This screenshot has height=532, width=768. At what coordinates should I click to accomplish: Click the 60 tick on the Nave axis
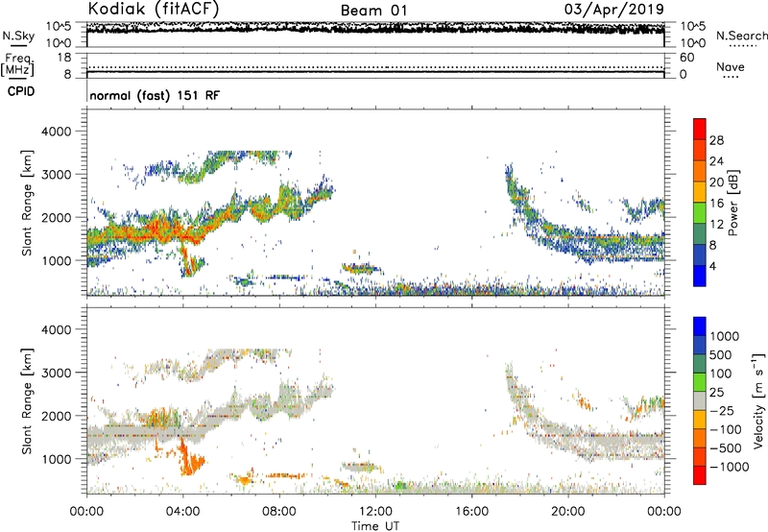point(686,58)
